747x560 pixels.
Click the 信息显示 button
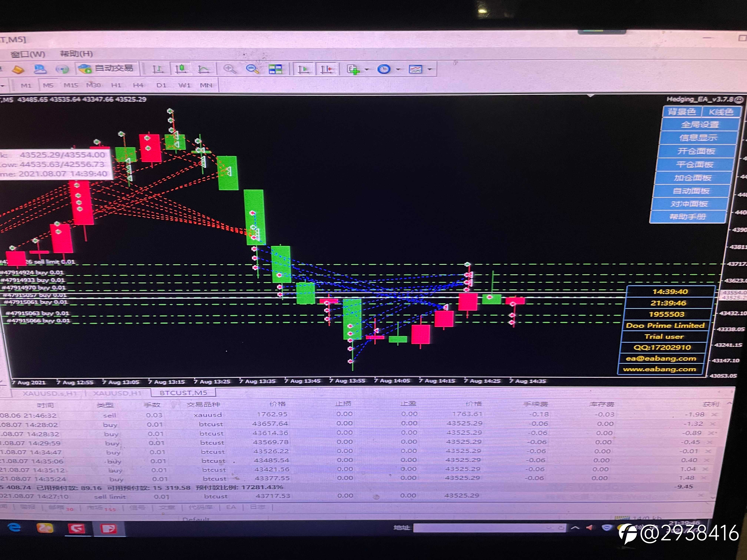tap(698, 138)
